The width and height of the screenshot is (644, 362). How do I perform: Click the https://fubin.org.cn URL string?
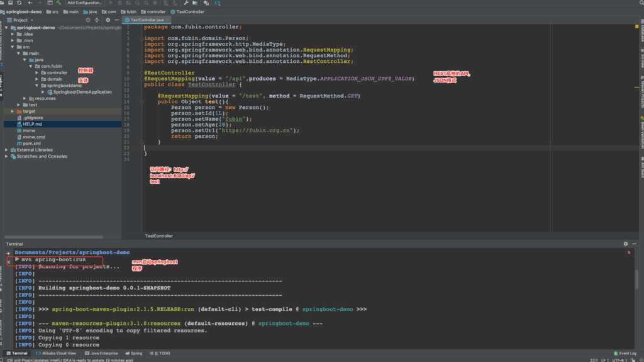pyautogui.click(x=256, y=130)
